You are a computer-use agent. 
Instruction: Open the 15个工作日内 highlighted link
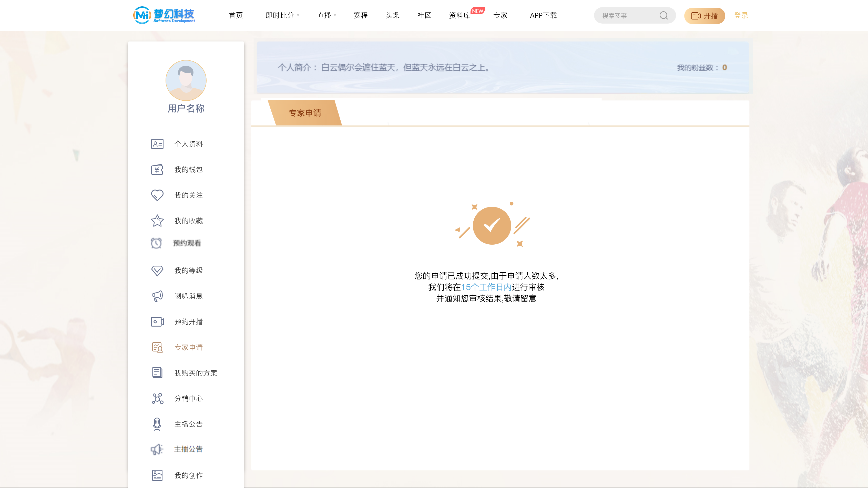point(487,287)
